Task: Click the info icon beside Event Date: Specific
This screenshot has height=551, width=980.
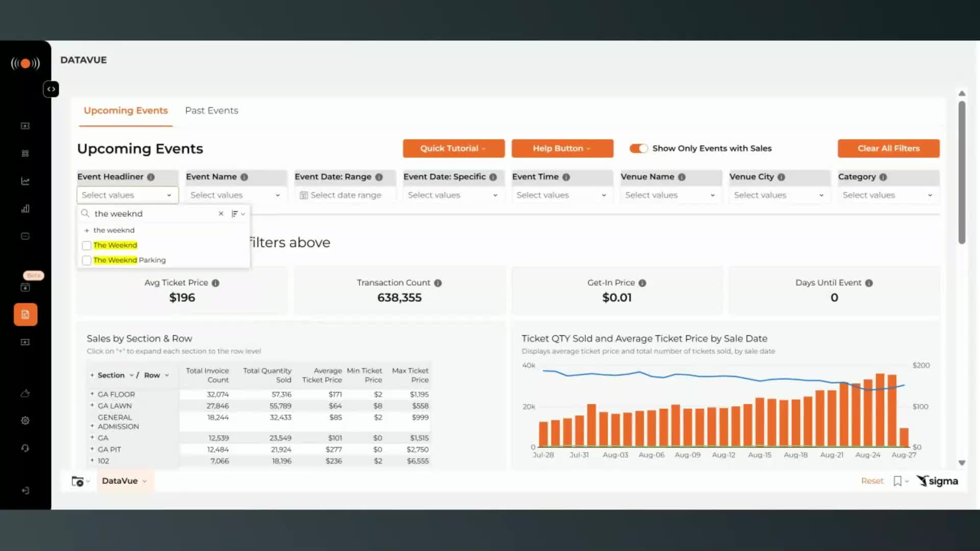Action: [x=493, y=177]
